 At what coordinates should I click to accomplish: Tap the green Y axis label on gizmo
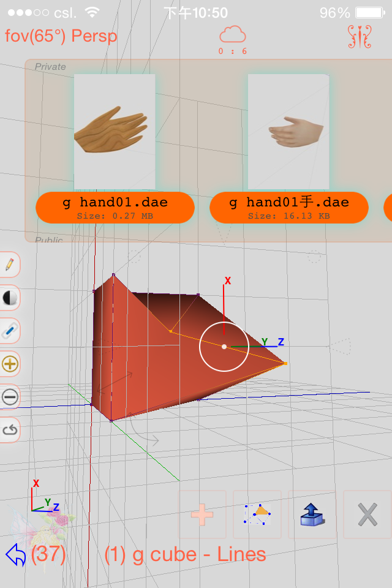tap(265, 342)
